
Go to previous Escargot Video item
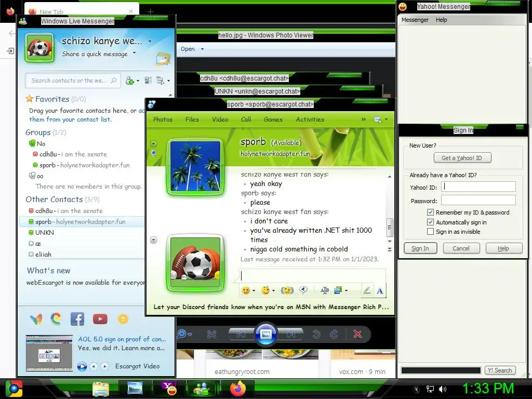click(x=94, y=366)
